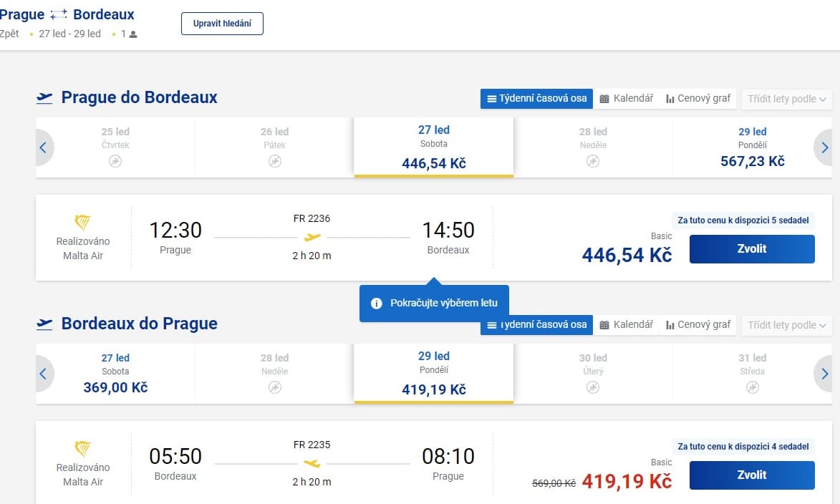Click Upravit hledání button

coord(222,24)
